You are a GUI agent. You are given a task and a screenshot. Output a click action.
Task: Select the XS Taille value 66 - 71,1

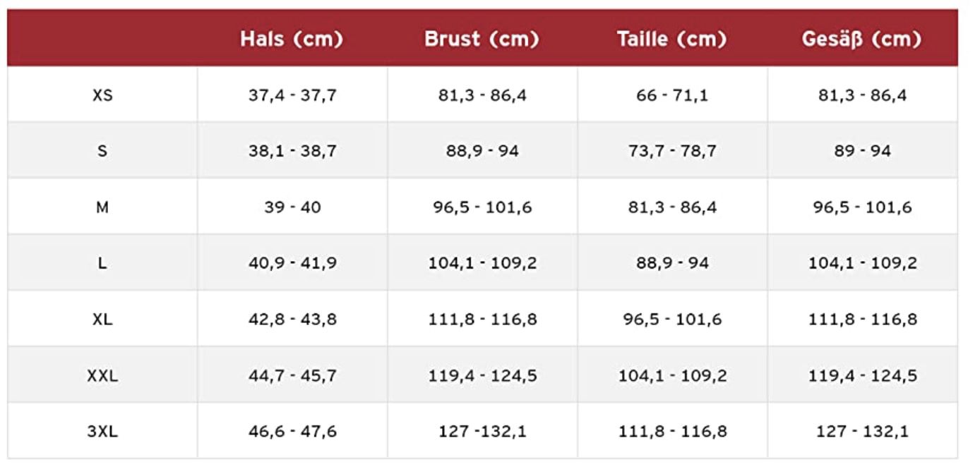(x=671, y=95)
